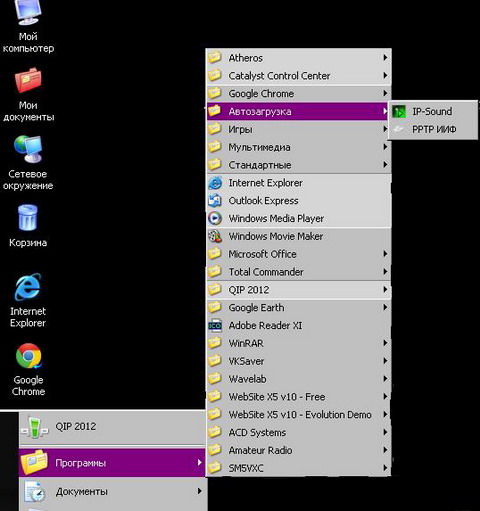Click the Internet Explorer icon in programs list

tap(215, 183)
